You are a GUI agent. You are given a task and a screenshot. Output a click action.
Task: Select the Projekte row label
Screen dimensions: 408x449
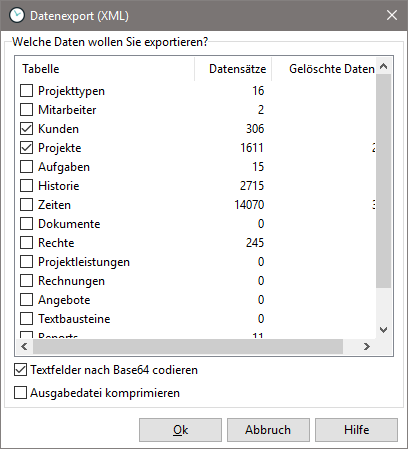click(60, 148)
